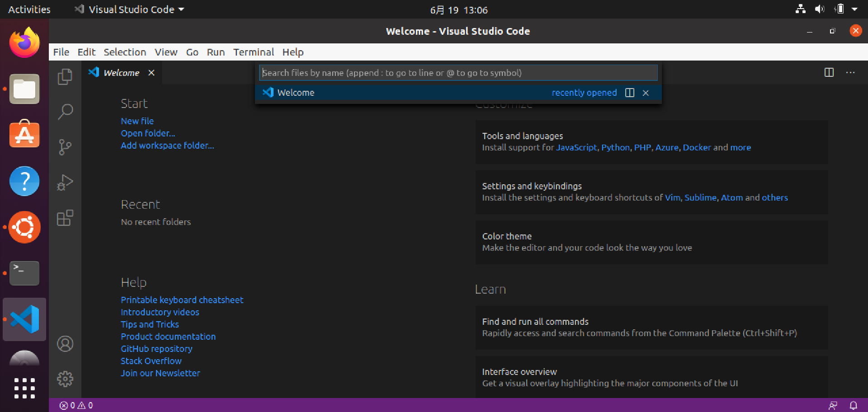Viewport: 868px width, 412px height.
Task: Open the Visual Studio Code app menu
Action: click(129, 9)
